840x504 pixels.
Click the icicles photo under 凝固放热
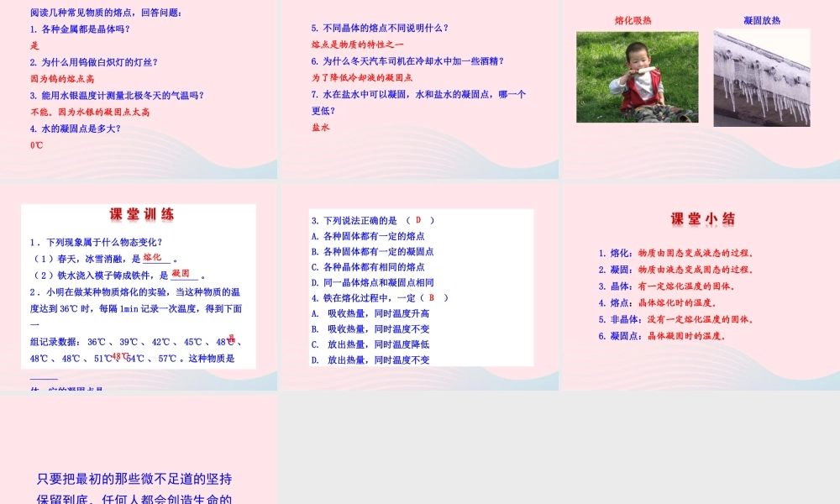(x=762, y=77)
